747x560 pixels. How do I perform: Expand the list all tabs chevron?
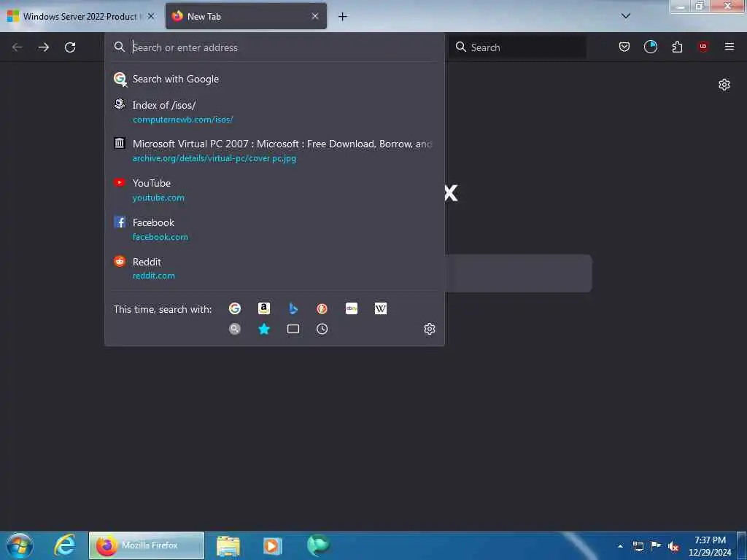tap(626, 16)
